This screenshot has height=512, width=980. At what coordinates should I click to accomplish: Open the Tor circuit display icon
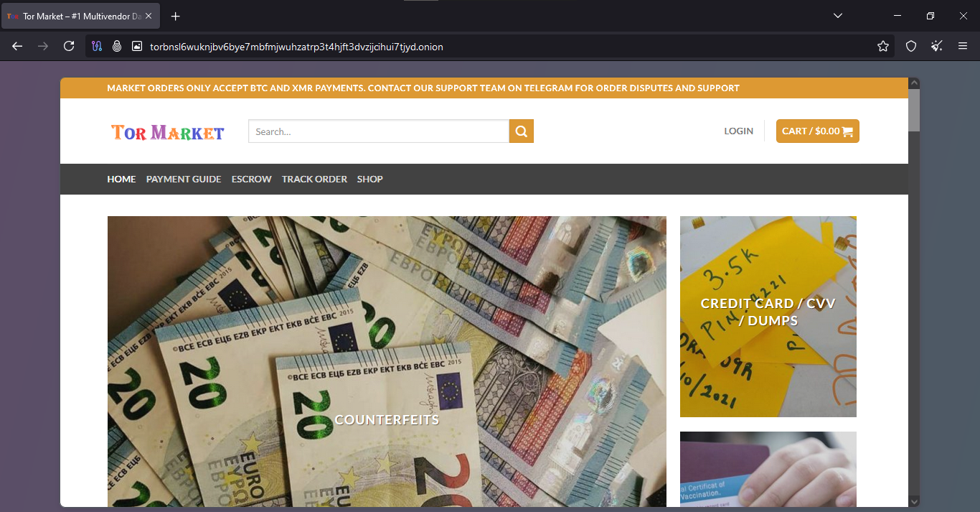[98, 46]
